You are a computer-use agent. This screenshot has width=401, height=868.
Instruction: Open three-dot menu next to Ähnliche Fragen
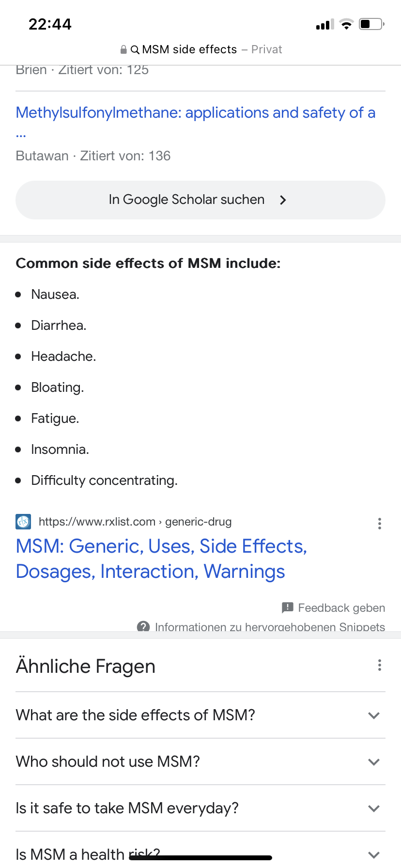point(380,665)
